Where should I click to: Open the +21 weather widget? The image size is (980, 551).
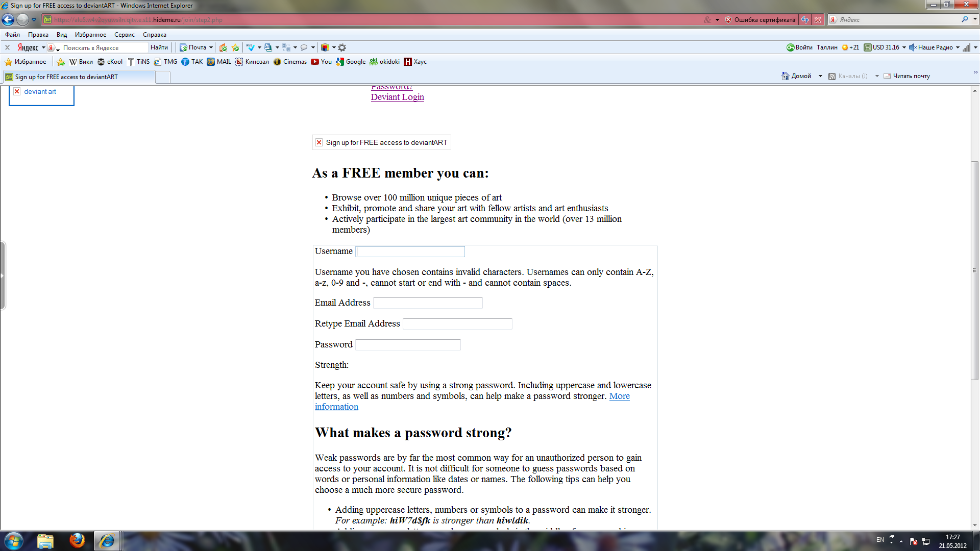[x=850, y=47]
